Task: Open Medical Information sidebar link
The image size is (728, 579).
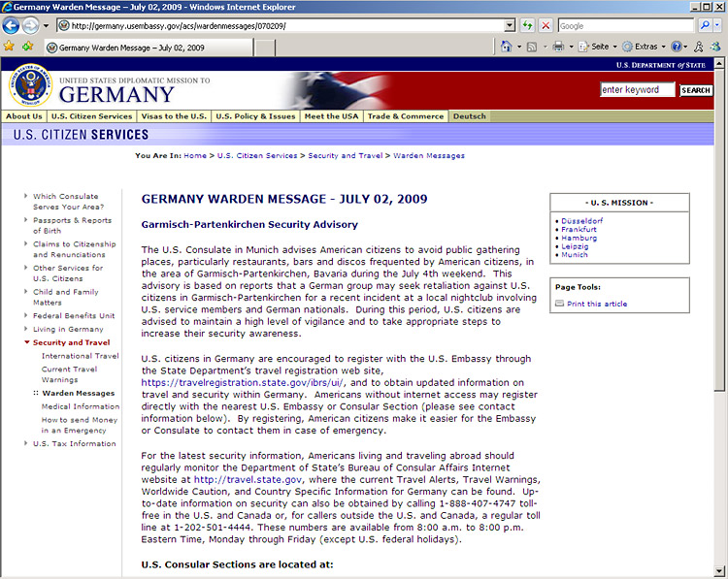Action: coord(81,406)
